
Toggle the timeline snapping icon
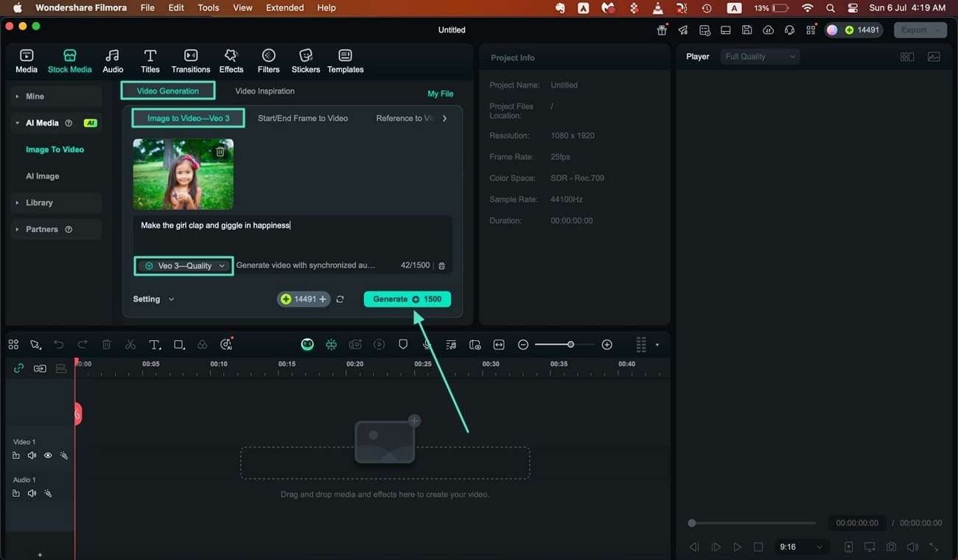[x=331, y=344]
